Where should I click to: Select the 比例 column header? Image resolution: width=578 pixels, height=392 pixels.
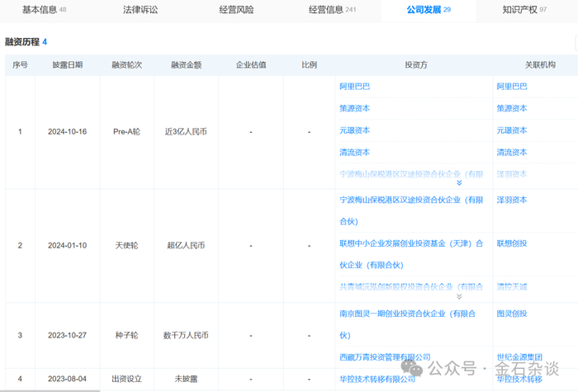(310, 65)
